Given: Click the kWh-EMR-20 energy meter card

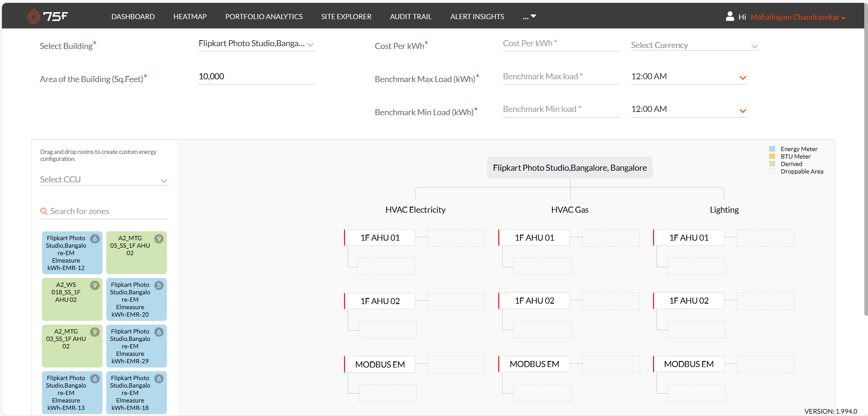Looking at the screenshot, I should pos(137,299).
